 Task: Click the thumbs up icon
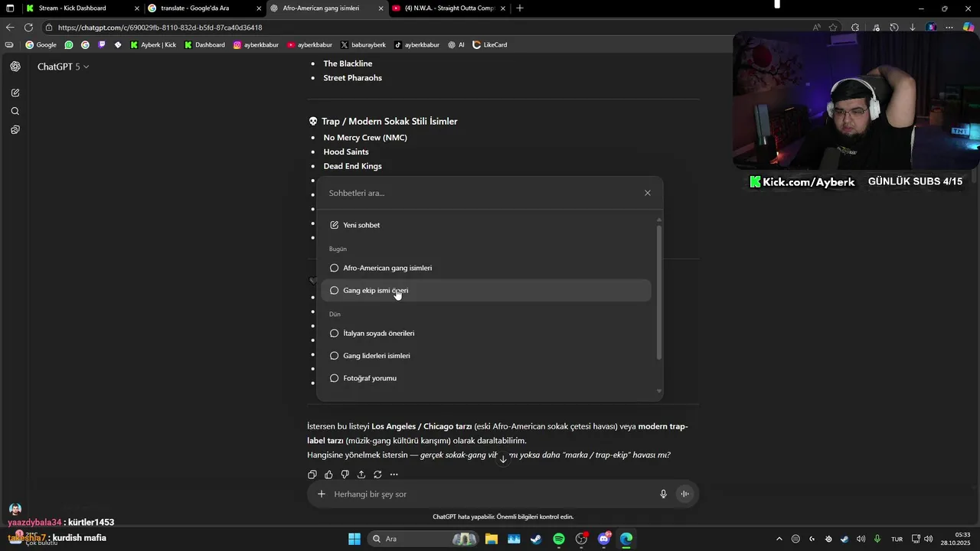tap(328, 474)
